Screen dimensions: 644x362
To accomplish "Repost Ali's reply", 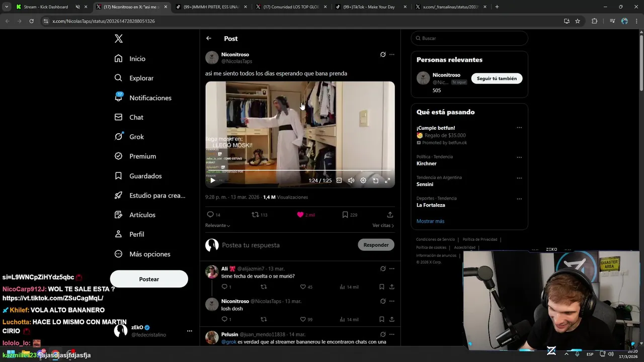I will coord(264,287).
